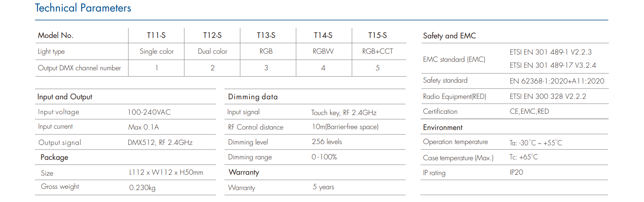Click ETSI EN 301 489-17 V3.2.4 text
The width and height of the screenshot is (644, 202).
553,65
